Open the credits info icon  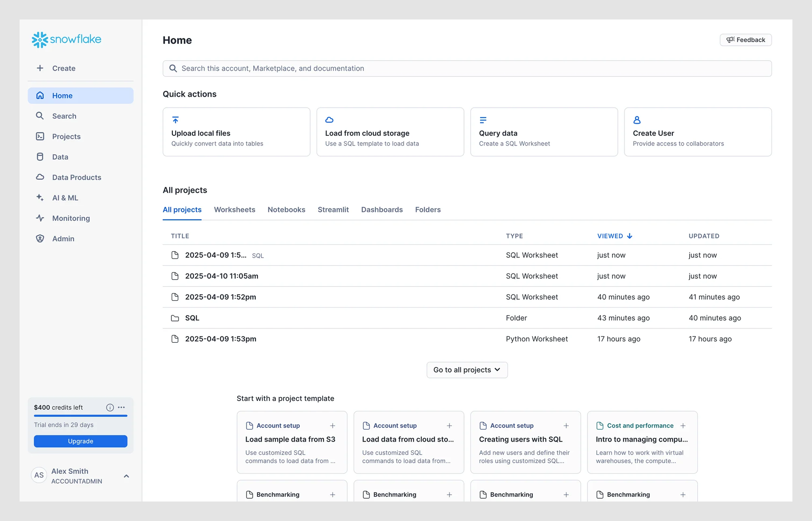click(110, 407)
